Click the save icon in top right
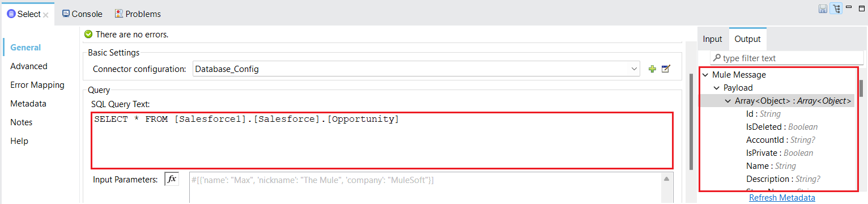Screen dimensions: 868x204 [823, 8]
